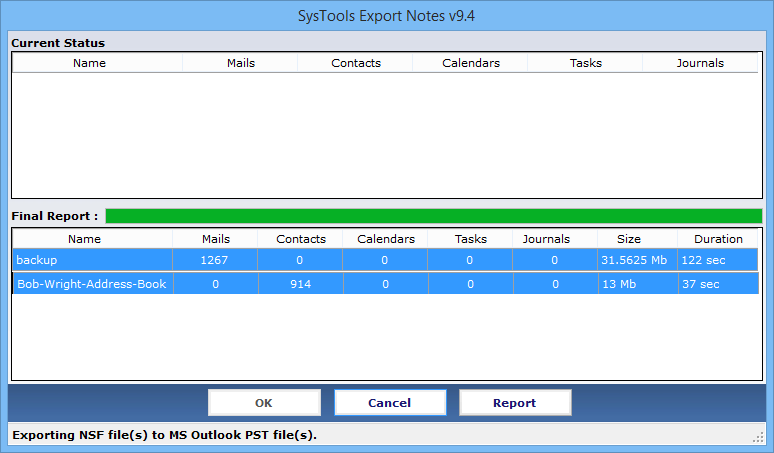Image resolution: width=774 pixels, height=453 pixels.
Task: Click the 37 sec duration cell
Action: tap(719, 284)
